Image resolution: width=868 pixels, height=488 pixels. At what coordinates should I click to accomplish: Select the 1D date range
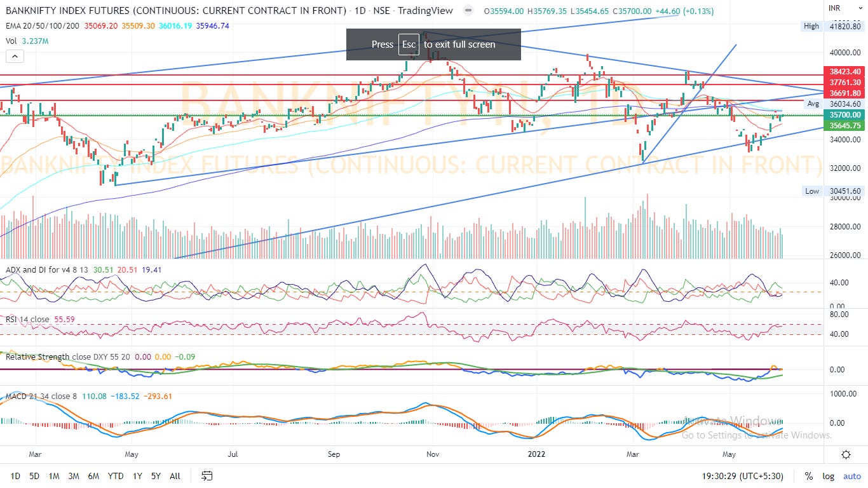pos(15,476)
